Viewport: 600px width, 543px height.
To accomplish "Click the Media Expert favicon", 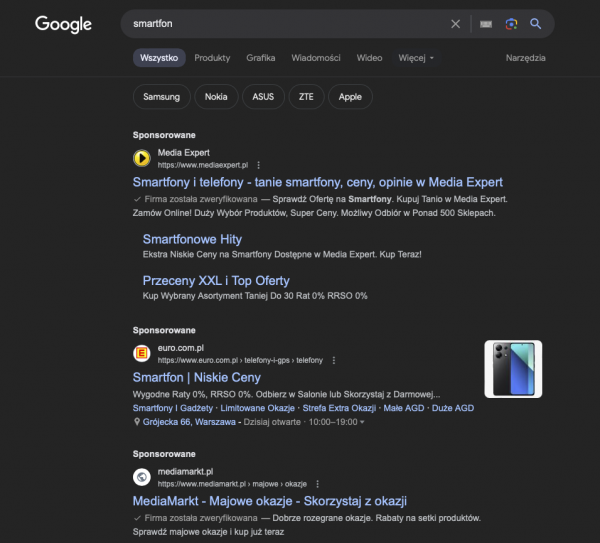I will [x=142, y=158].
